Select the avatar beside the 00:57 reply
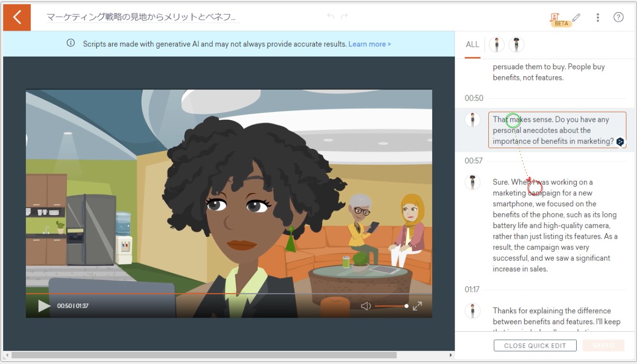Viewport: 637px width, 364px height. pyautogui.click(x=472, y=181)
